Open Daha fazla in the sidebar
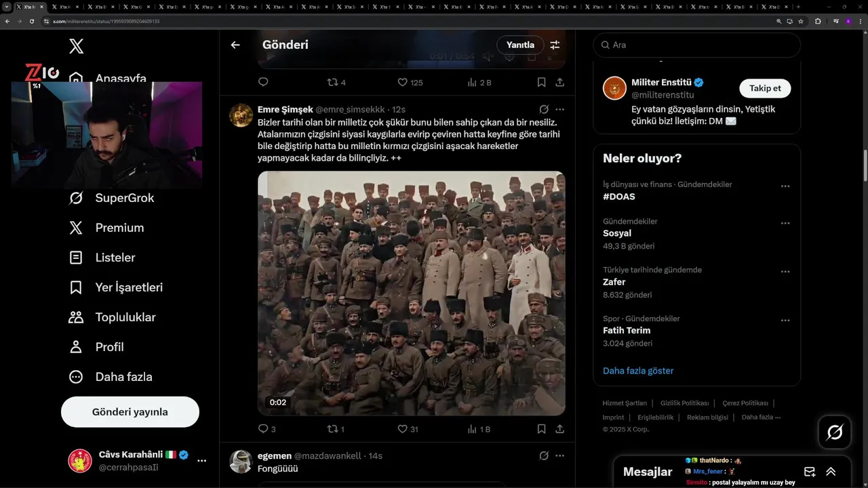 110,377
